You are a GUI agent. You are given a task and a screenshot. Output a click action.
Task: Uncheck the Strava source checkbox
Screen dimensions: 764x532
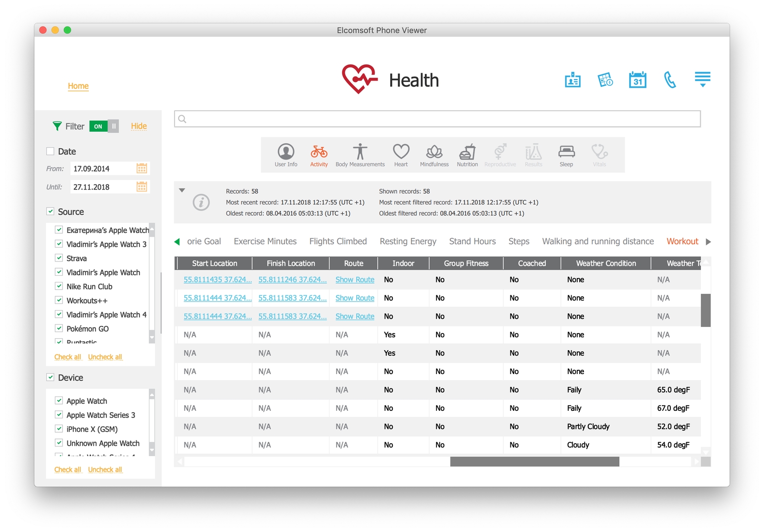click(59, 258)
